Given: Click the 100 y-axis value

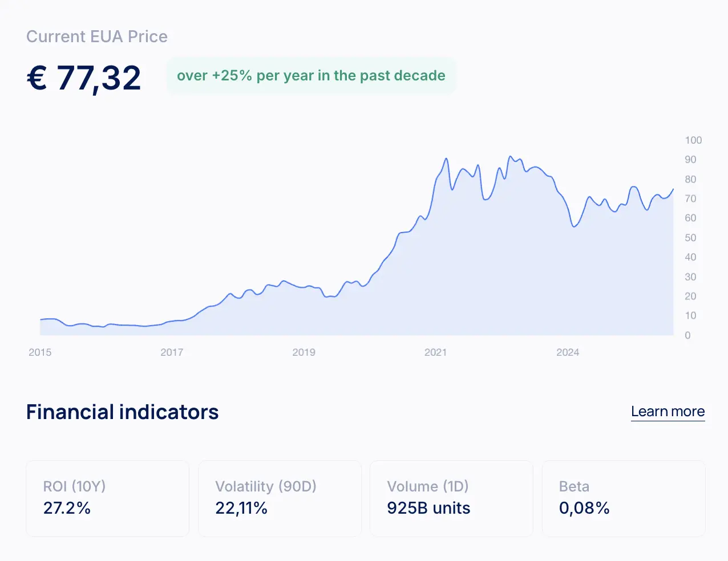Looking at the screenshot, I should [x=693, y=140].
